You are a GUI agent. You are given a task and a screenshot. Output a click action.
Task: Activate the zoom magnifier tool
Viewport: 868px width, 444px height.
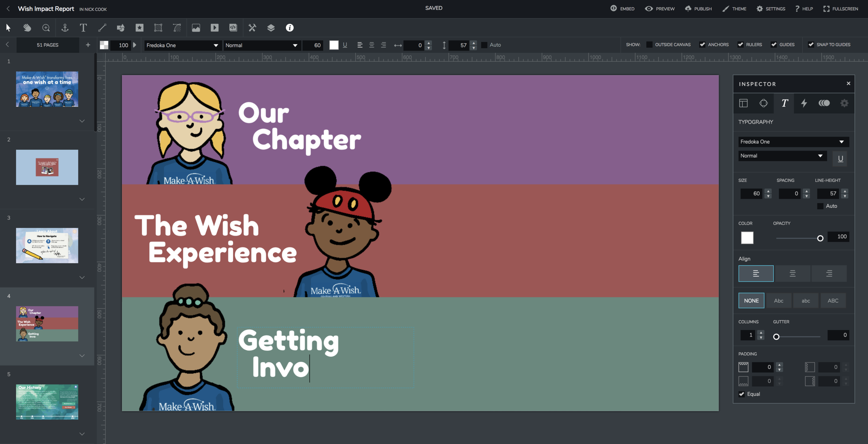click(46, 28)
